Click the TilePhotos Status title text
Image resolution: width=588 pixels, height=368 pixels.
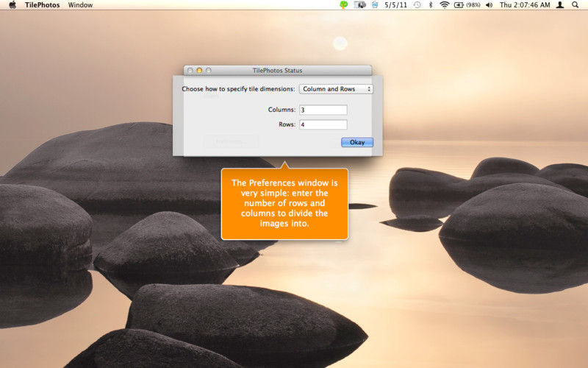(x=278, y=70)
